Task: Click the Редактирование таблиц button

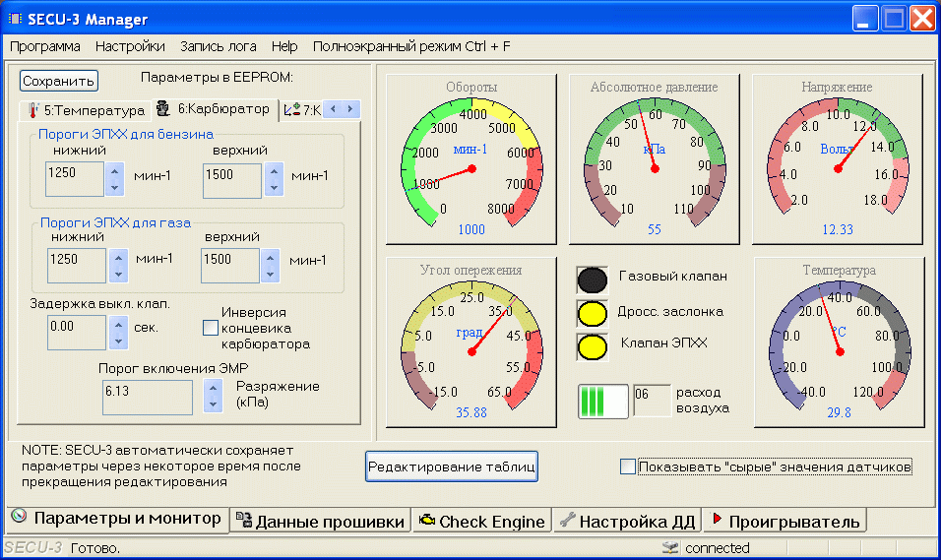Action: pyautogui.click(x=452, y=467)
